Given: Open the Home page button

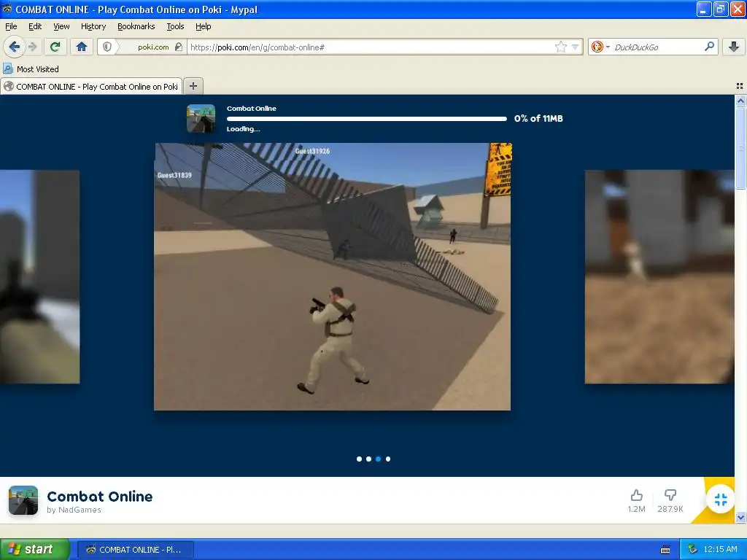Looking at the screenshot, I should tap(82, 47).
